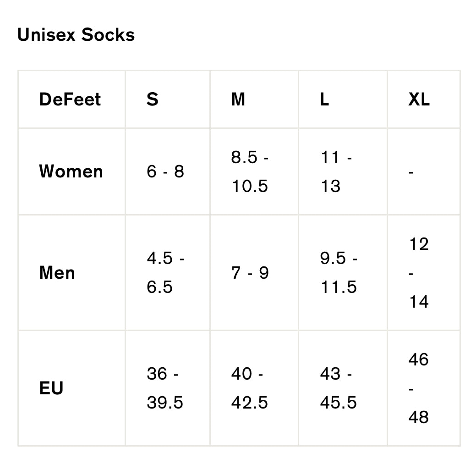The image size is (476, 470).
Task: Click the S size column header
Action: (x=153, y=99)
